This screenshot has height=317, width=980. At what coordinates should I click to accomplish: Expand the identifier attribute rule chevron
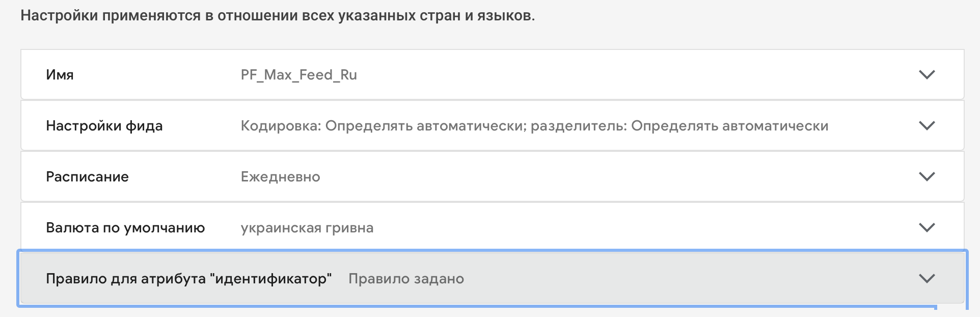pos(927,279)
